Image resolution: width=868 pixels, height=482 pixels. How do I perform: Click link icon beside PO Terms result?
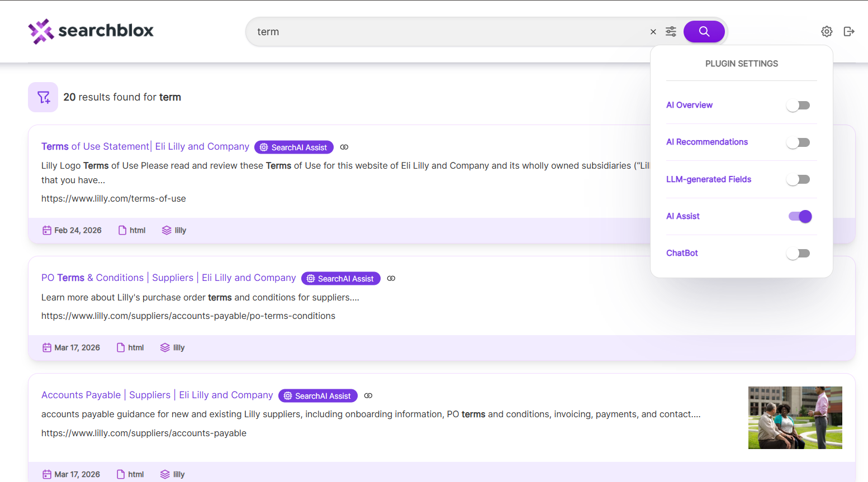pyautogui.click(x=391, y=279)
